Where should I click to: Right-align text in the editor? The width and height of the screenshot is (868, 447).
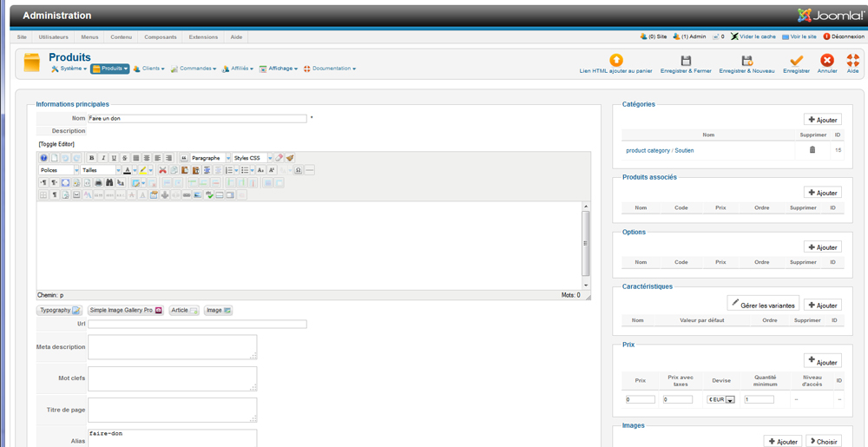click(x=169, y=158)
